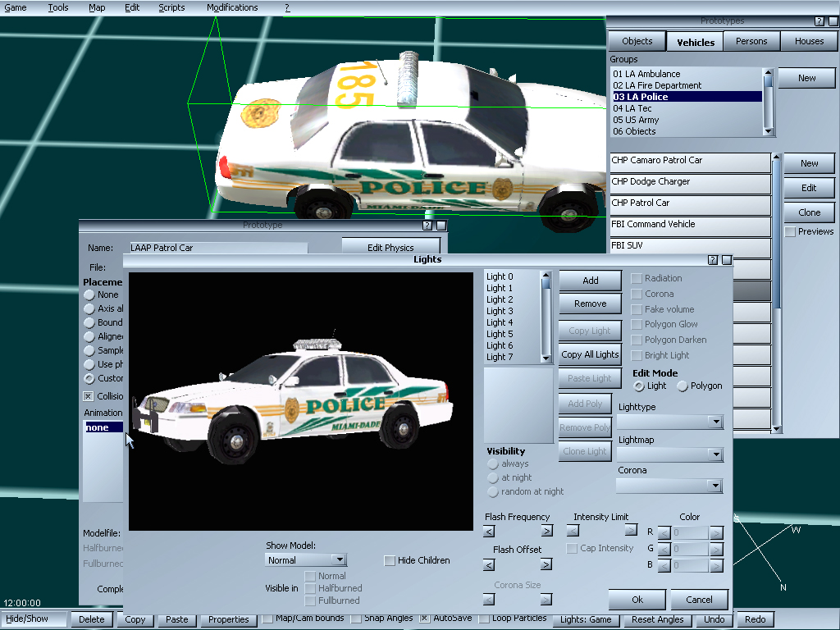Select the CHP Dodge Charger prototype
This screenshot has height=630, width=840.
coord(691,181)
